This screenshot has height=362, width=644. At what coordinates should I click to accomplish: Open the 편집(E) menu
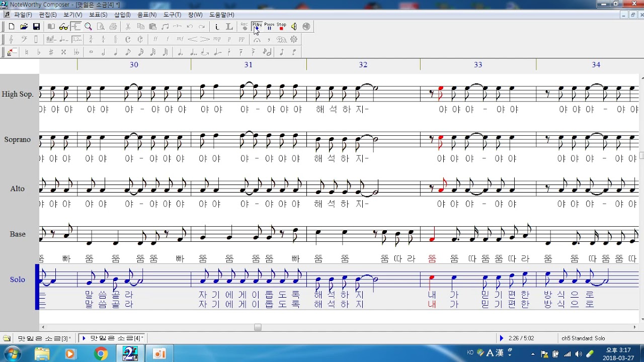tap(48, 15)
